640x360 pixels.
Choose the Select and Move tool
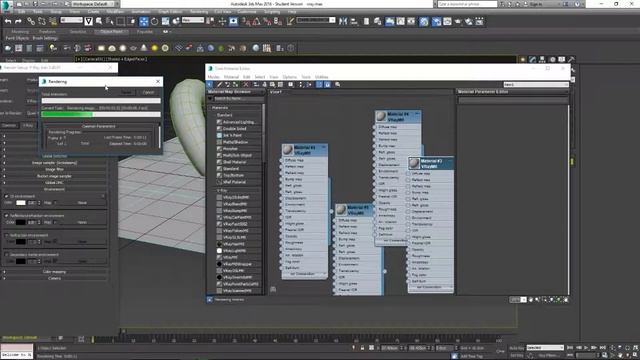144,21
